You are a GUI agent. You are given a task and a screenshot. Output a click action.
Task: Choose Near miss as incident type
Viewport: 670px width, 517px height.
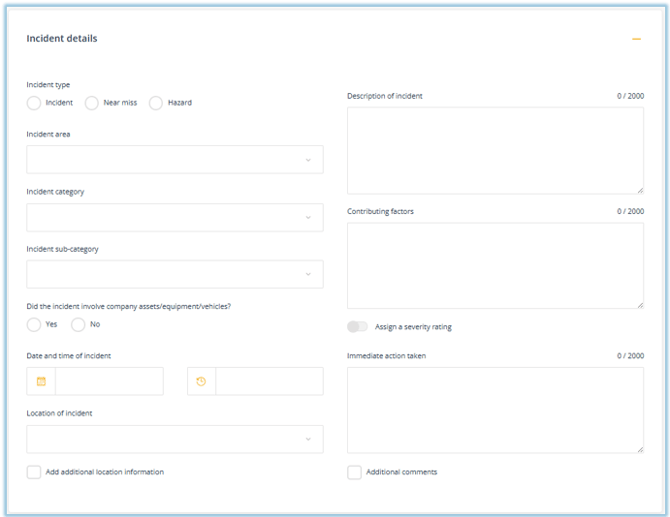tap(92, 103)
